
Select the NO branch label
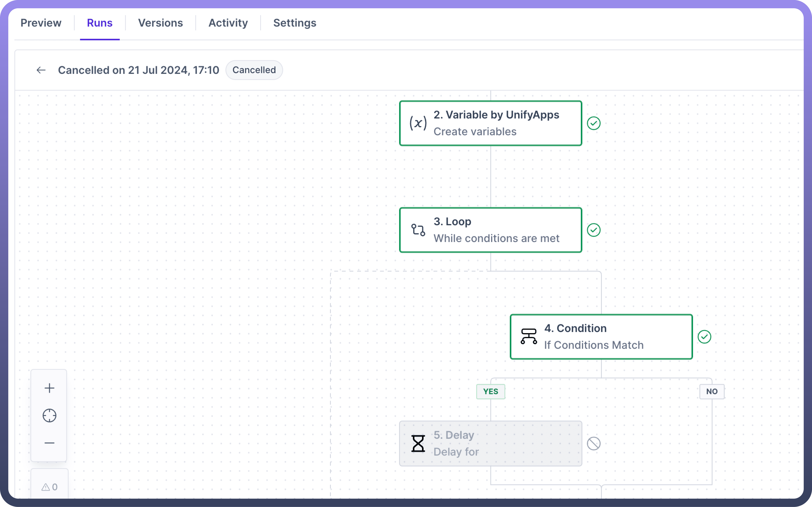pyautogui.click(x=712, y=391)
